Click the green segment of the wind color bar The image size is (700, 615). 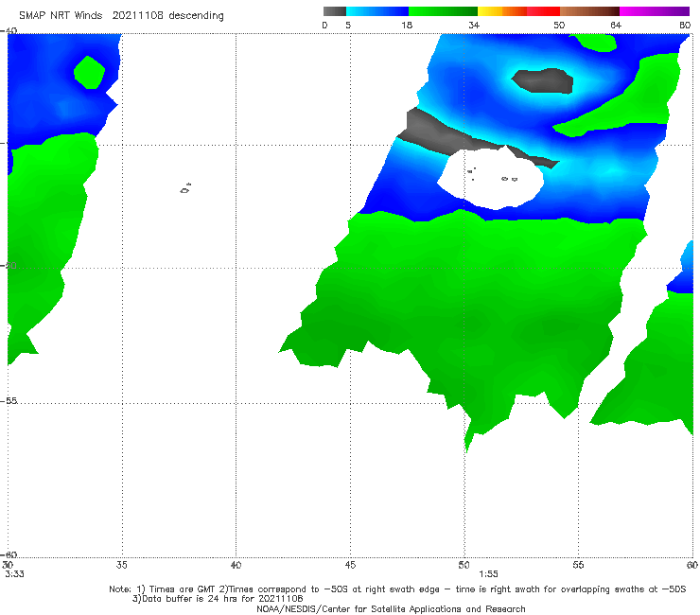point(443,11)
